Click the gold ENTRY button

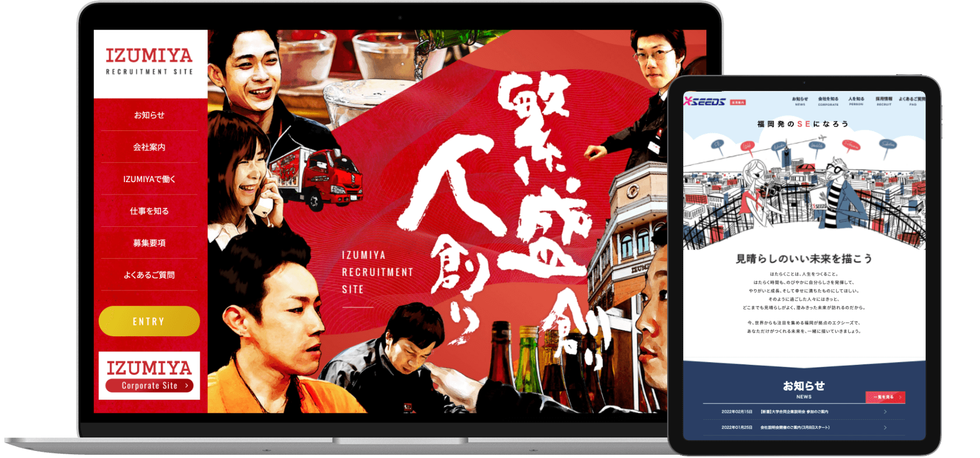(x=149, y=321)
